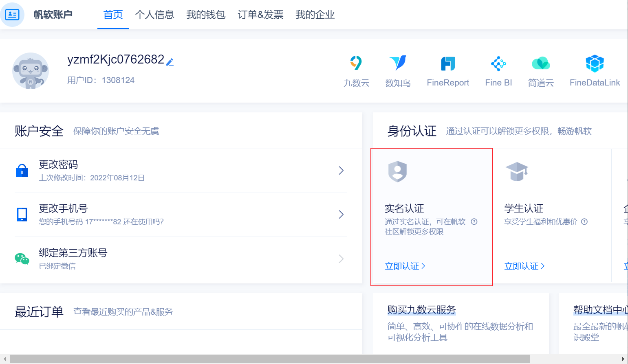The image size is (628, 364).
Task: Open the 数知鸟 product icon
Action: pyautogui.click(x=398, y=63)
